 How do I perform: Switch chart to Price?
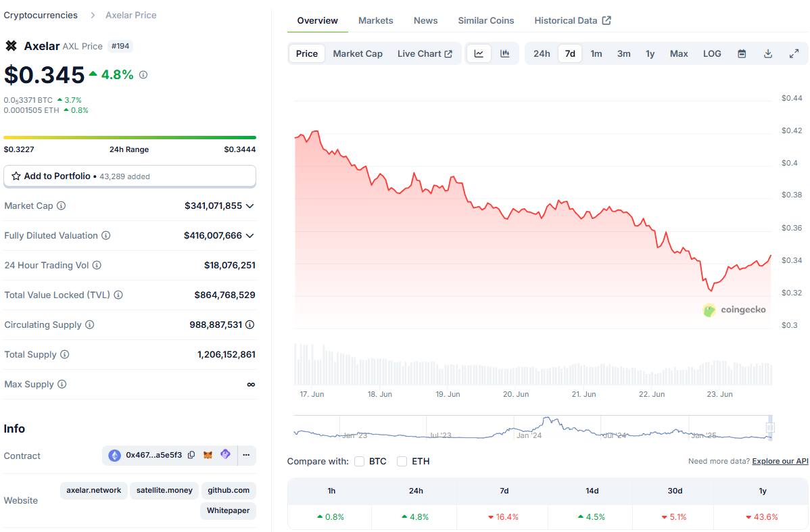[307, 53]
